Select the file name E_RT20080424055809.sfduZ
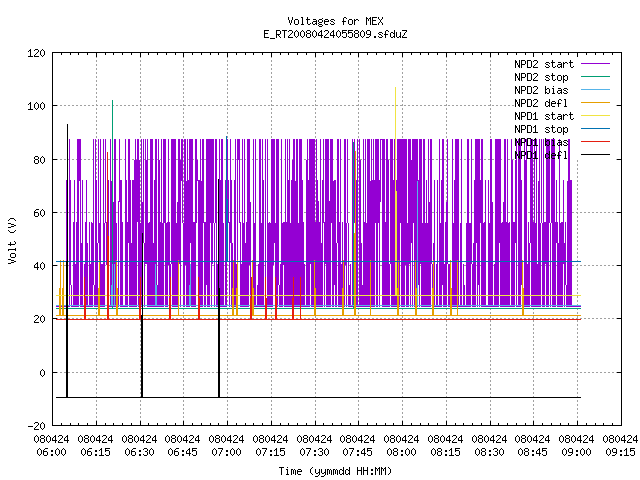Image resolution: width=640 pixels, height=480 pixels. [x=335, y=34]
